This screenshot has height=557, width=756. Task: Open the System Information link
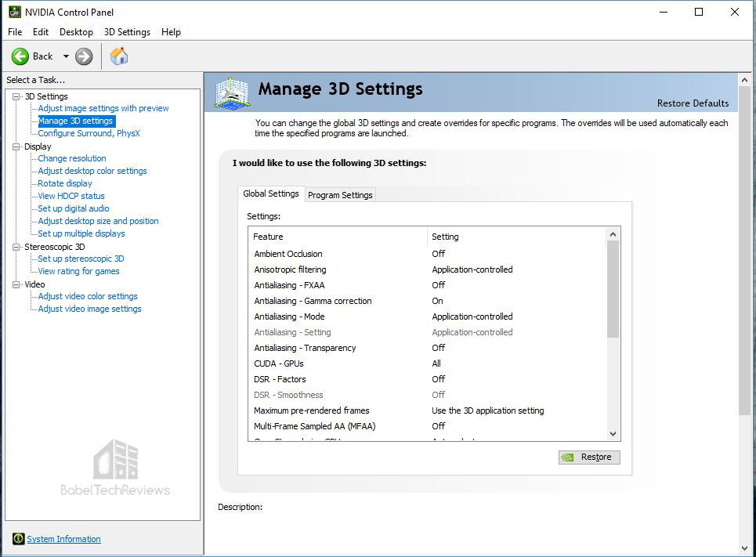click(63, 539)
